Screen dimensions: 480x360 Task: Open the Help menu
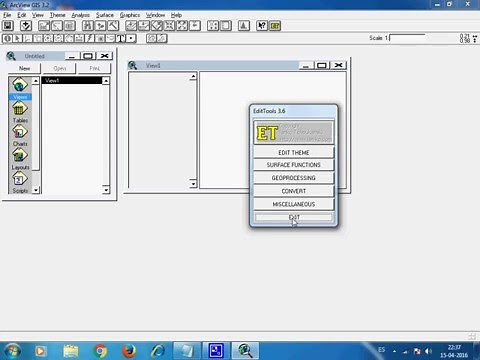pos(176,15)
